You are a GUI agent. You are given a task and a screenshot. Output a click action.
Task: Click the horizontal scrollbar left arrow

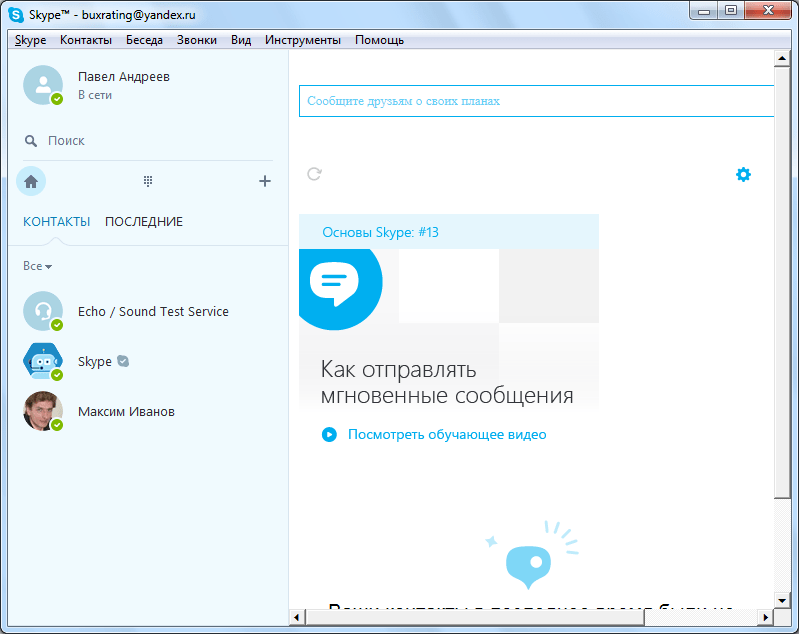coord(297,618)
